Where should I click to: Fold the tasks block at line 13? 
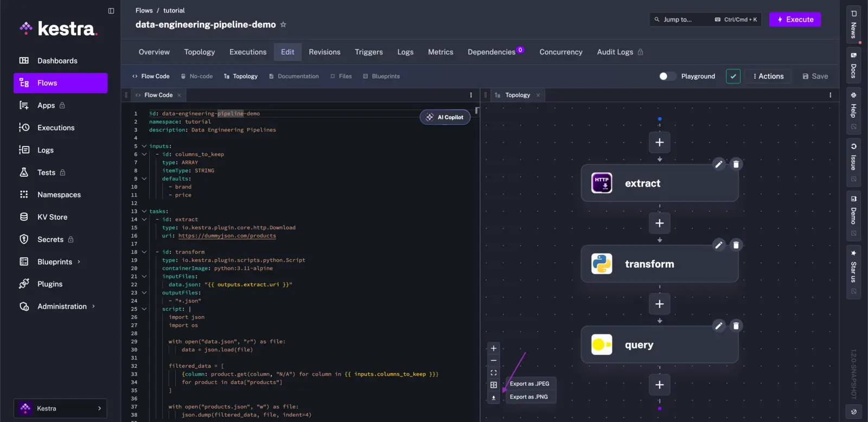(x=144, y=212)
